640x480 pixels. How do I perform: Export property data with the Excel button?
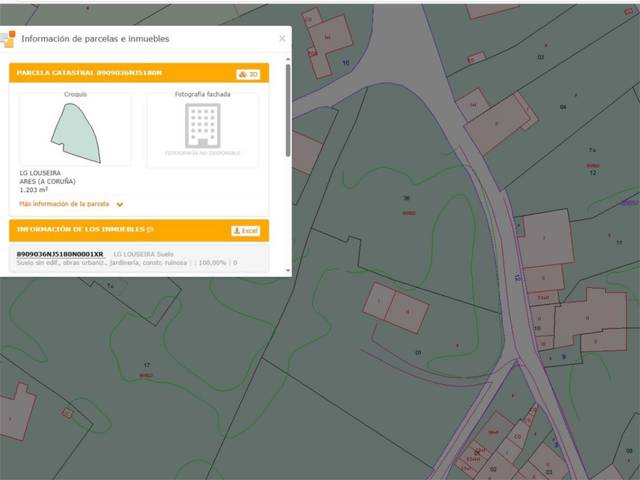coord(246,230)
